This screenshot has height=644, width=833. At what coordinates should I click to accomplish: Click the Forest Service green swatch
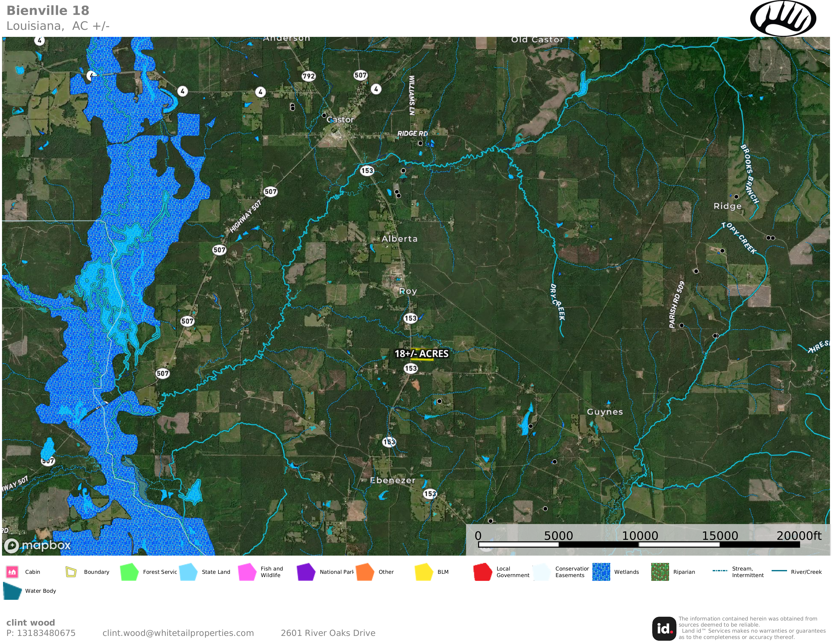[129, 572]
